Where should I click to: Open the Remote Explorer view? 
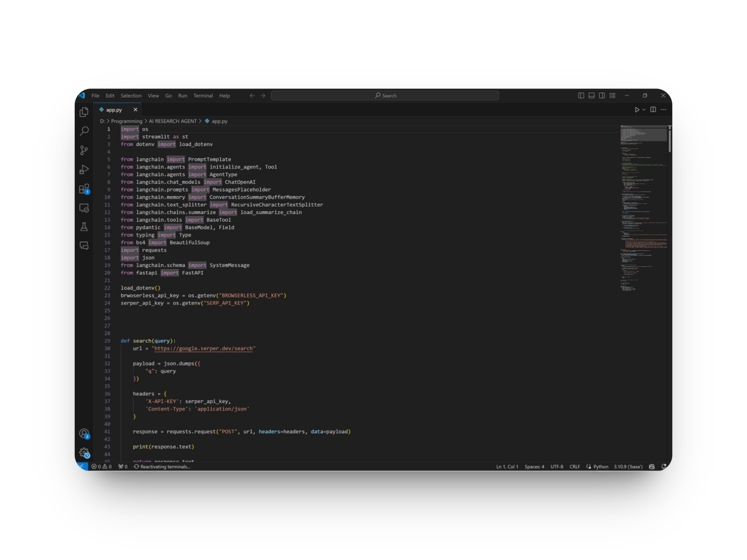click(84, 208)
